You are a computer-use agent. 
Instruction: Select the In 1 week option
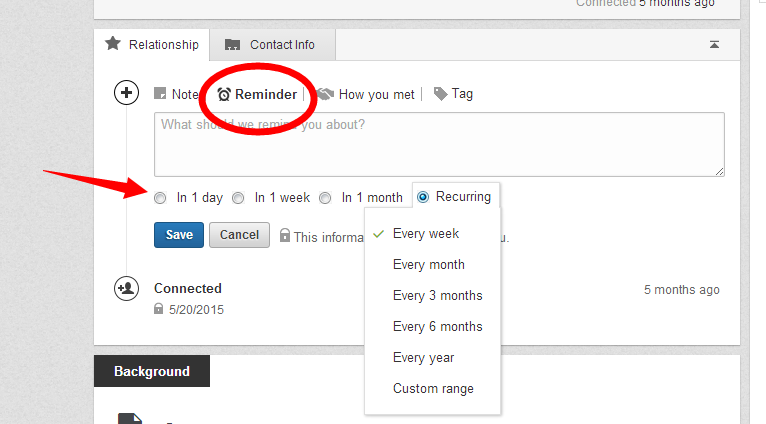pos(238,198)
